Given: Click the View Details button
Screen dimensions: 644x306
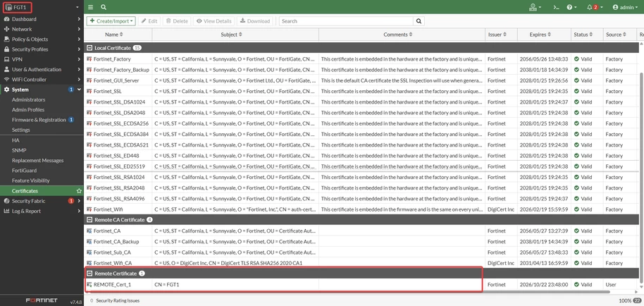Looking at the screenshot, I should click(x=213, y=21).
